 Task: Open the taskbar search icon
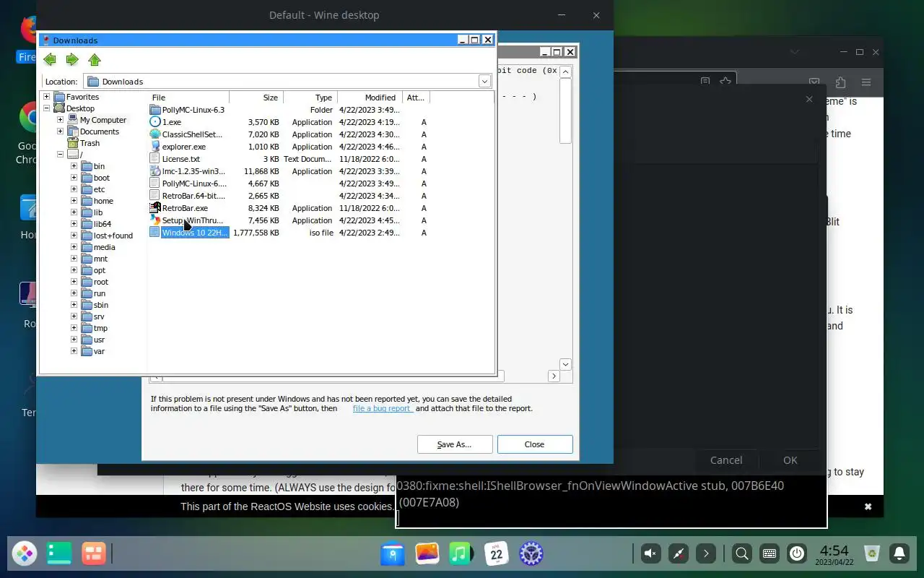(x=741, y=553)
